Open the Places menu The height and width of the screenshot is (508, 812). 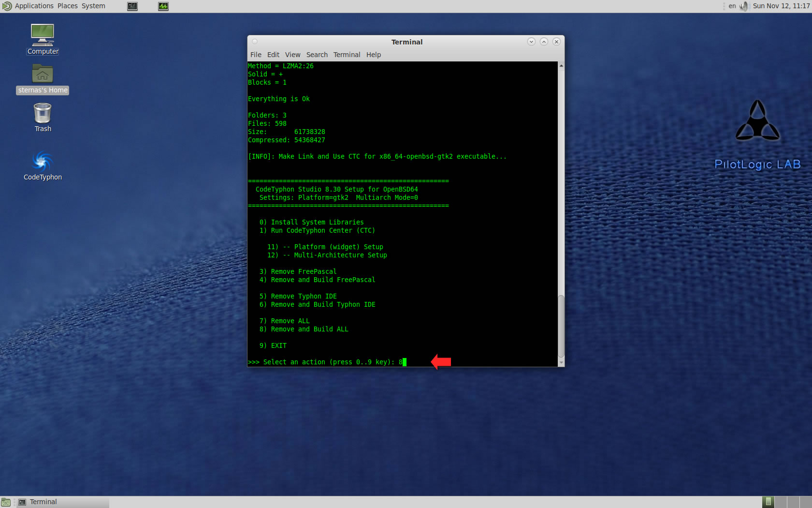(67, 6)
